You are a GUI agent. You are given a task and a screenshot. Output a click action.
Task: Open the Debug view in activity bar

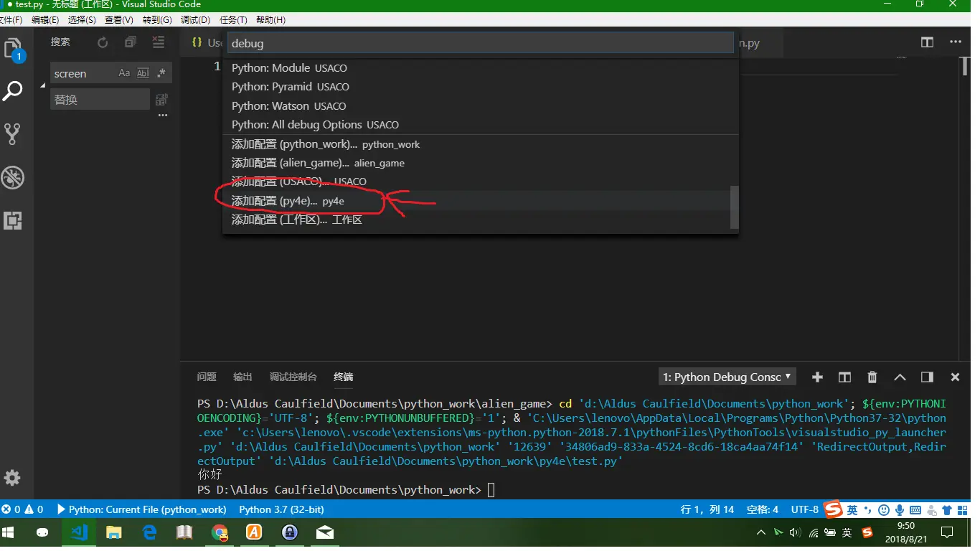[13, 177]
